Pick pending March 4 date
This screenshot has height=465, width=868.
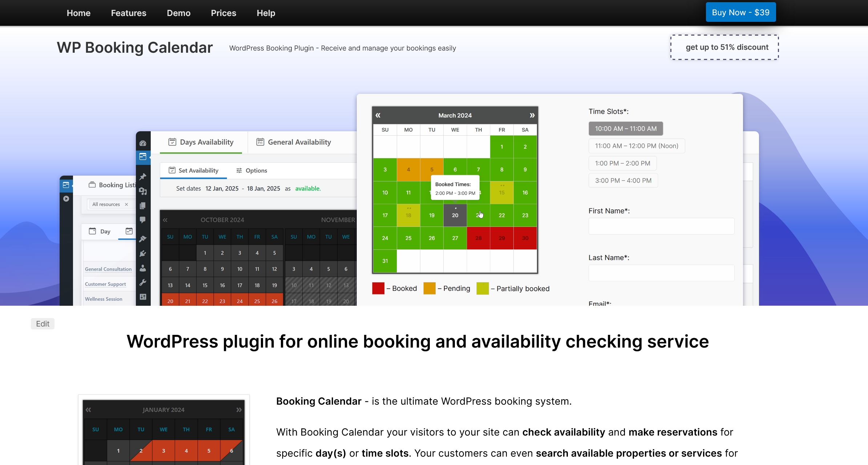(408, 169)
